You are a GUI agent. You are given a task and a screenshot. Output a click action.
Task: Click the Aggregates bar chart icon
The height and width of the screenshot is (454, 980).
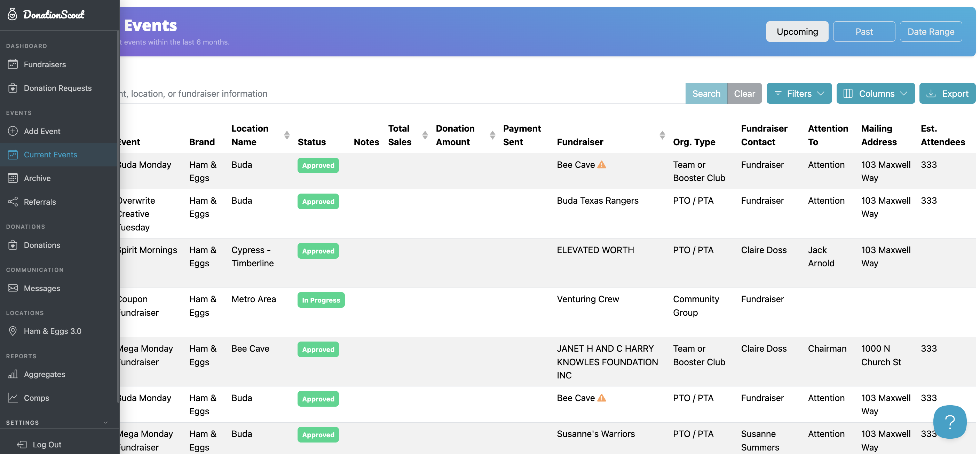pyautogui.click(x=13, y=374)
